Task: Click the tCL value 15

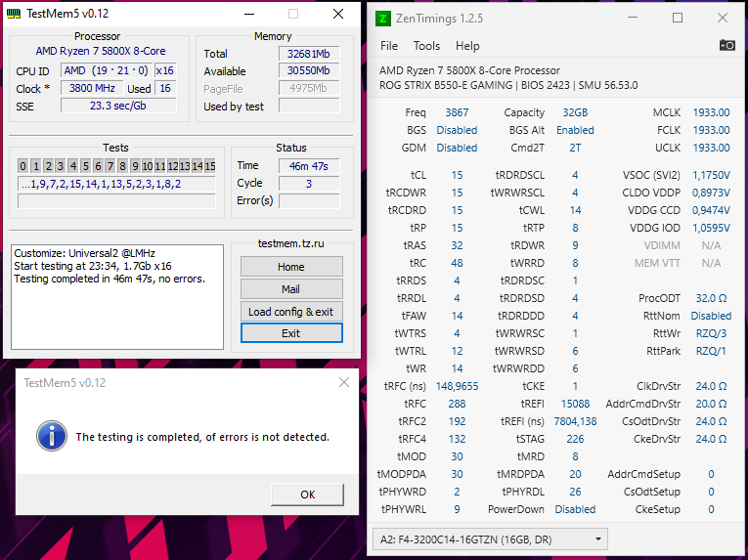Action: tap(457, 175)
